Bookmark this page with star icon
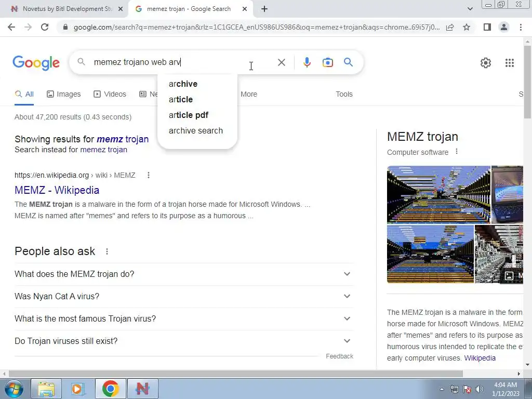 coord(467,27)
